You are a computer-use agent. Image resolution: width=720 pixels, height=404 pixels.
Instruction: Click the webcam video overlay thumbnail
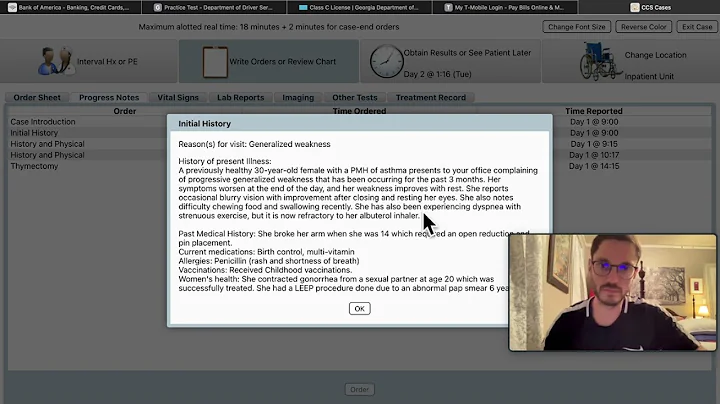[613, 292]
